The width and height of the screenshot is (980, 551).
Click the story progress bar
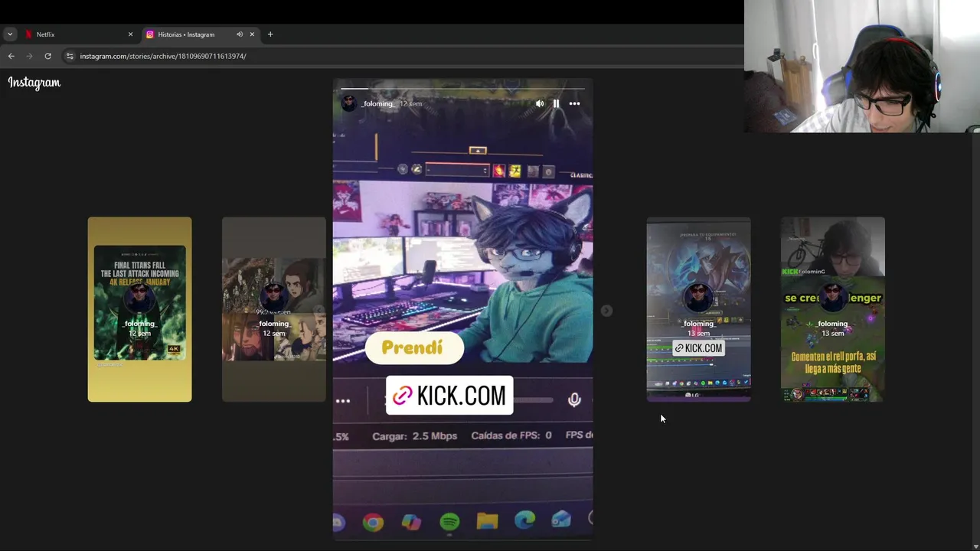point(462,88)
